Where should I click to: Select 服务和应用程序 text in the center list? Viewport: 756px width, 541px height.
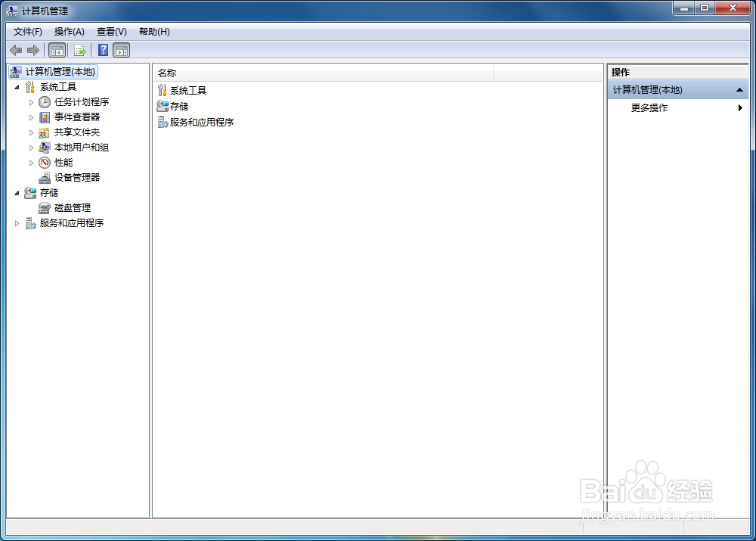coord(202,123)
